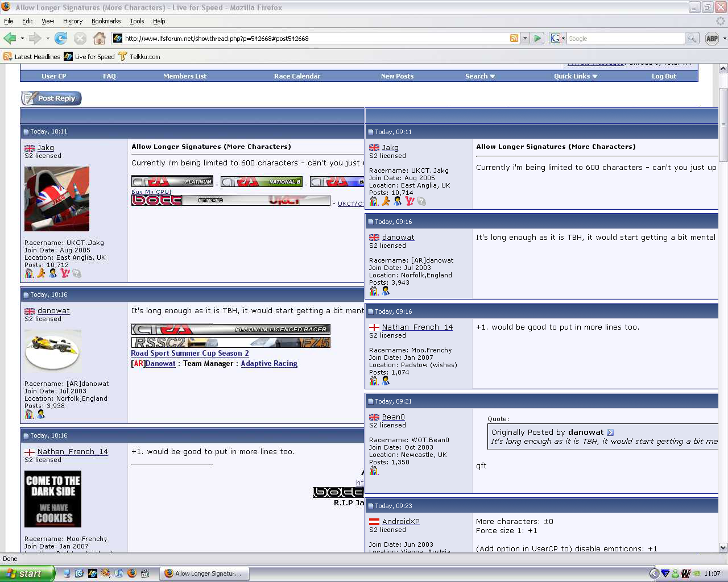Screen dimensions: 728x582
Task: Expand the forum Search dropdown
Action: (480, 76)
